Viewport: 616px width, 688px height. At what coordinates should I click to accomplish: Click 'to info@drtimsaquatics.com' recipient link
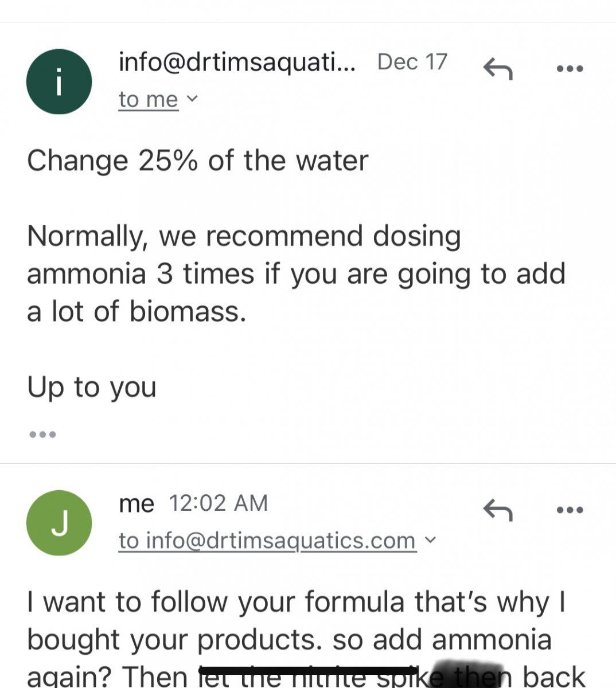pyautogui.click(x=267, y=540)
